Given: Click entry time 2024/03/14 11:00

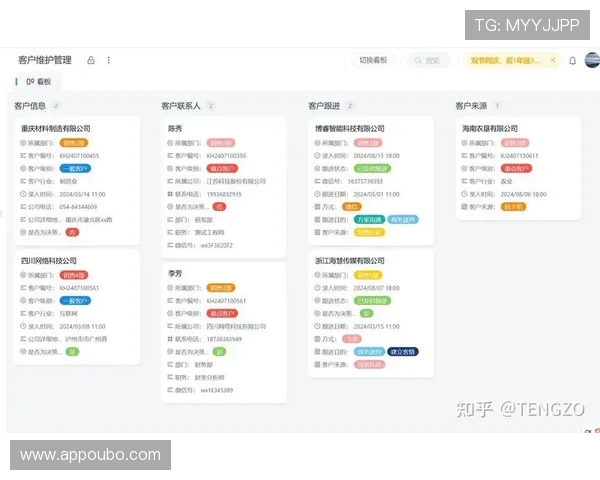Looking at the screenshot, I should pyautogui.click(x=82, y=194).
